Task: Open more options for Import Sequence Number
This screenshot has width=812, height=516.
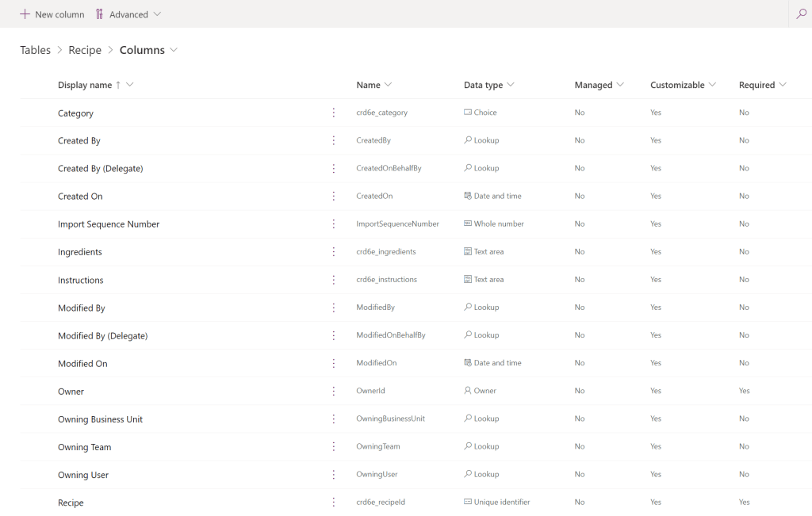Action: (334, 224)
